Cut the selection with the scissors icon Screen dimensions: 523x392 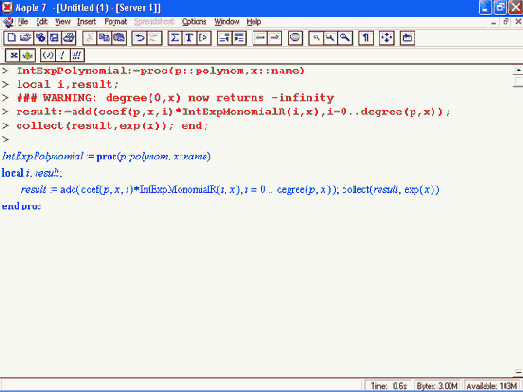(x=89, y=38)
